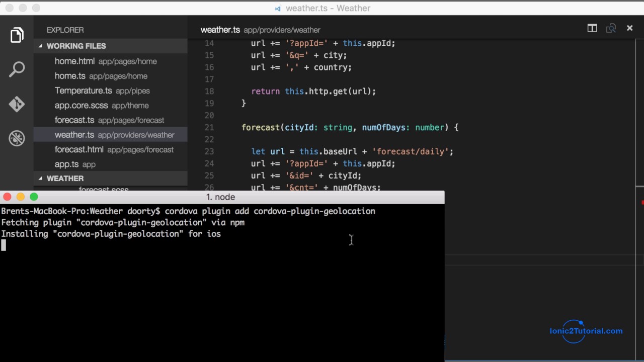Click the EXPLORER panel heading
Viewport: 644px width, 362px height.
tap(65, 30)
